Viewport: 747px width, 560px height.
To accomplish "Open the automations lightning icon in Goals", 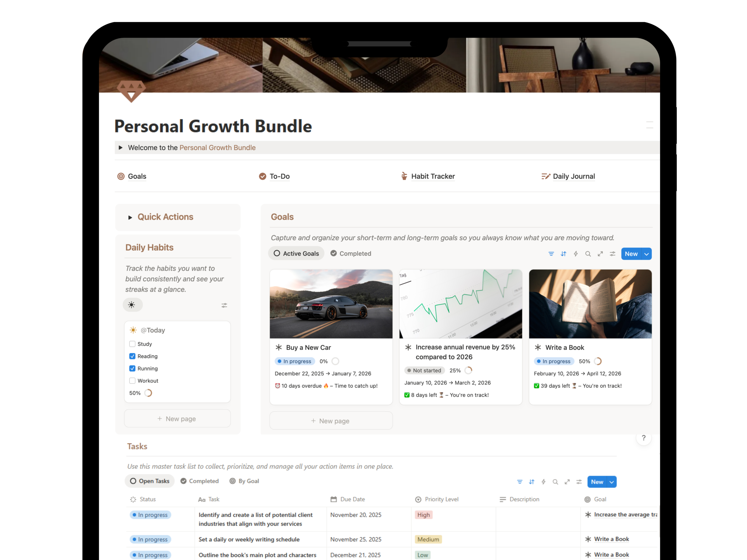I will (x=576, y=254).
